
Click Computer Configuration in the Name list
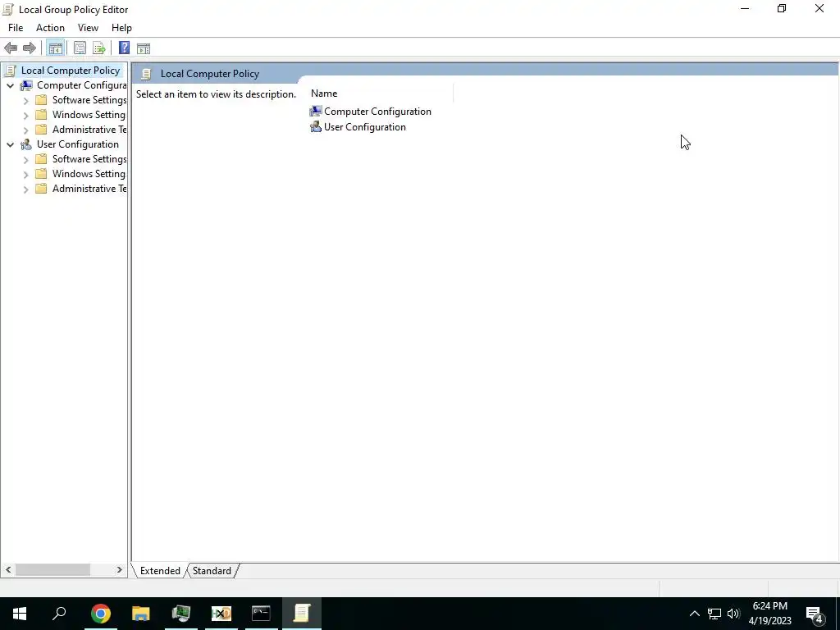coord(377,112)
